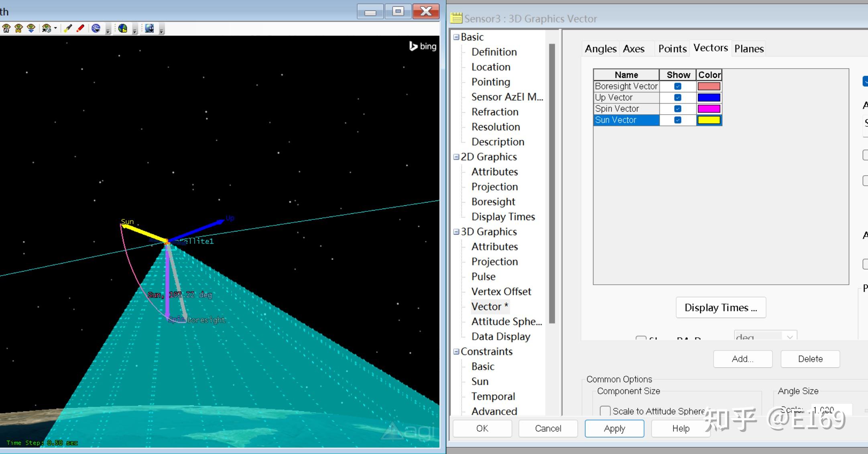Uncheck Show for Boresight Vector

(677, 86)
